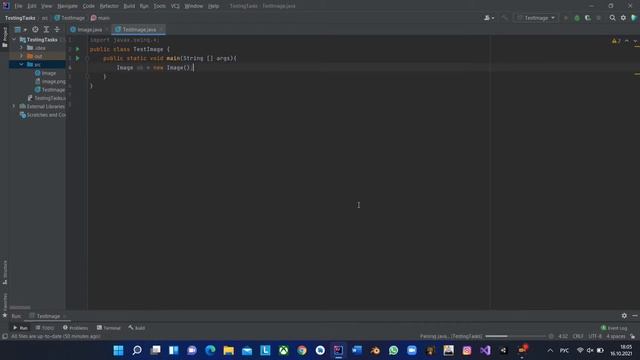640x360 pixels.
Task: Click run gutter arrow beside class TestImage
Action: (x=78, y=49)
